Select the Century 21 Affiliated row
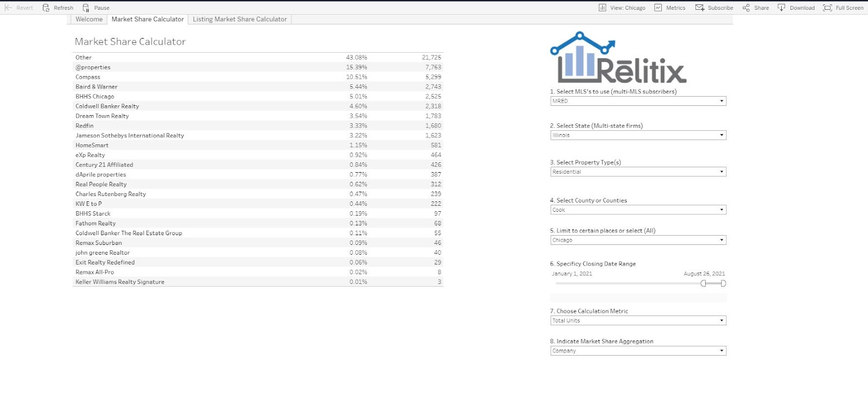The image size is (868, 398). [258, 165]
